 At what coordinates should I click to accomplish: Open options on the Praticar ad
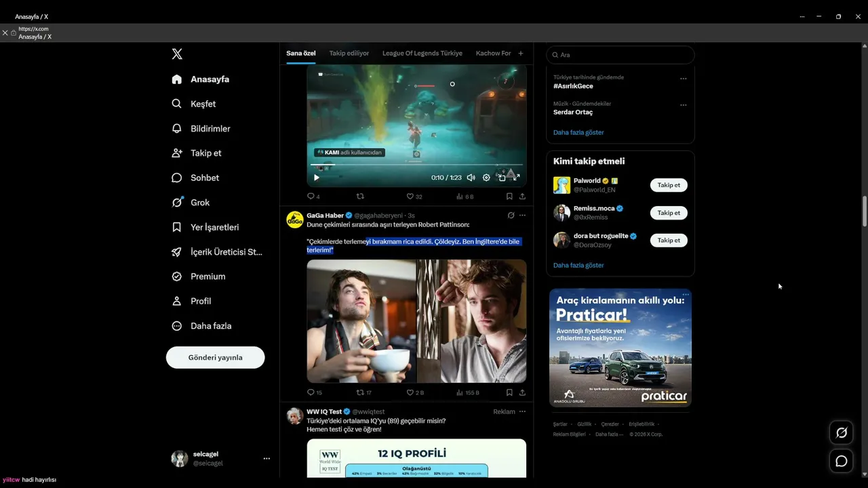pos(686,295)
